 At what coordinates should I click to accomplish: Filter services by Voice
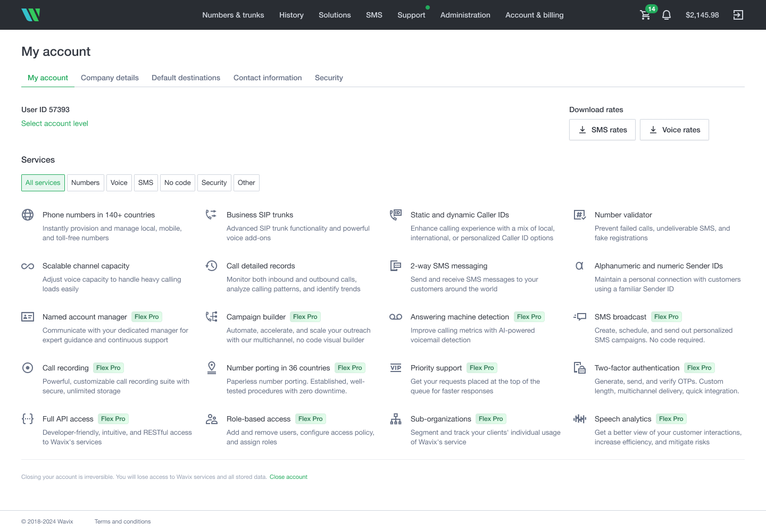pos(119,183)
